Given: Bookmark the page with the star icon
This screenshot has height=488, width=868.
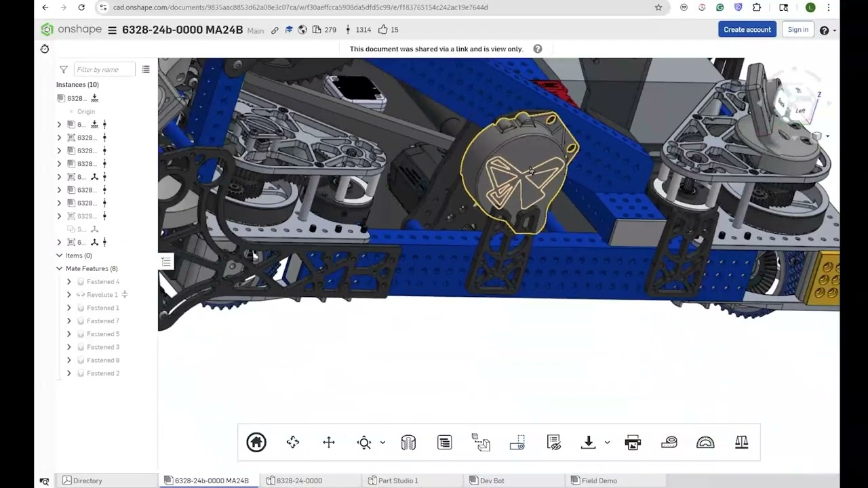Looking at the screenshot, I should (x=658, y=7).
